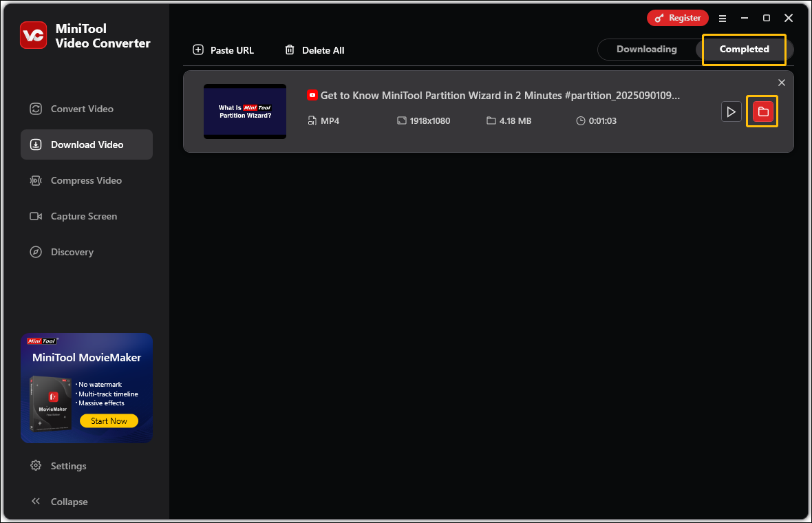Open the Convert Video section

pyautogui.click(x=87, y=109)
